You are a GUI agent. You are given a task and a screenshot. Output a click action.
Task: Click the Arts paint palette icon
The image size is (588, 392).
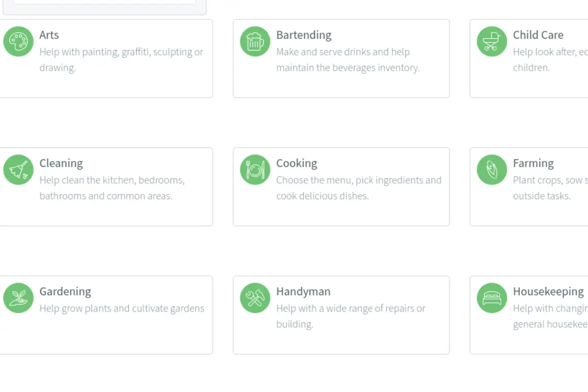19,41
